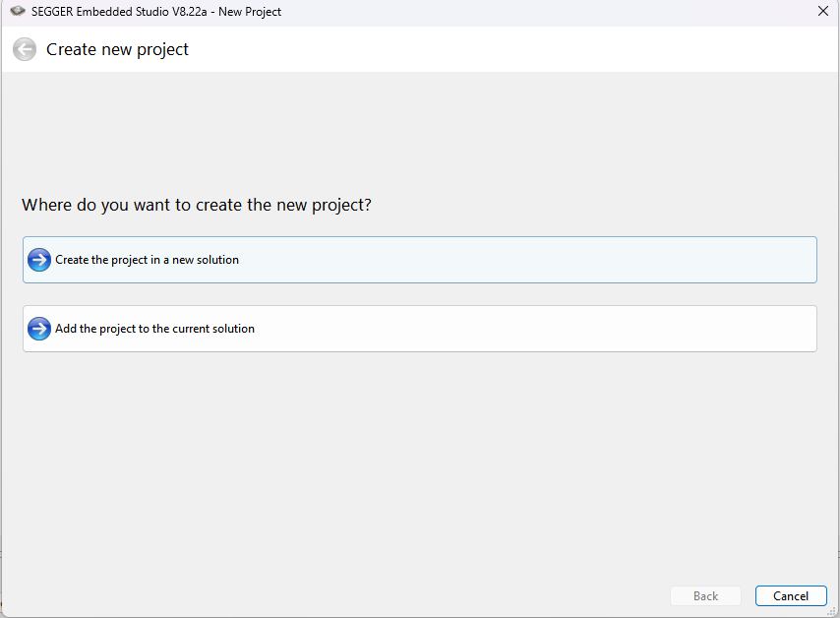The image size is (840, 618).
Task: Click the empty white header band area
Action: click(509, 49)
